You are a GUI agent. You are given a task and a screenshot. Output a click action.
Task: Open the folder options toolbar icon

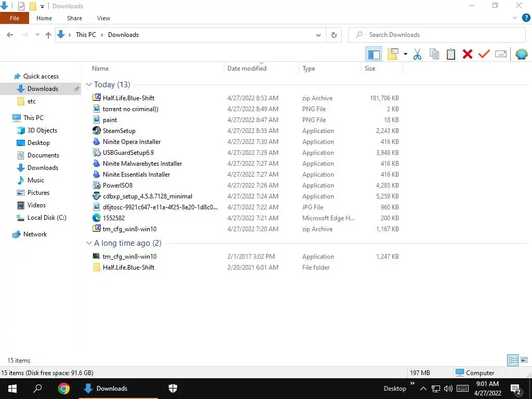(393, 54)
